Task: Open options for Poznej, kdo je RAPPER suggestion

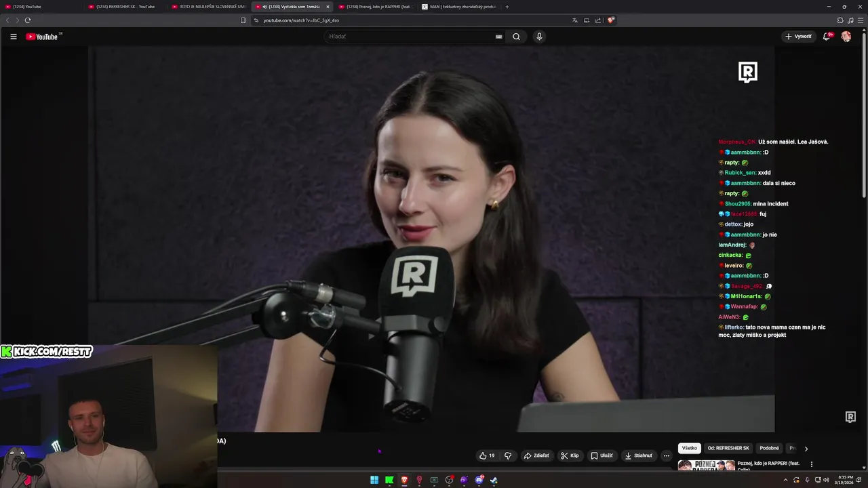Action: coord(812,464)
